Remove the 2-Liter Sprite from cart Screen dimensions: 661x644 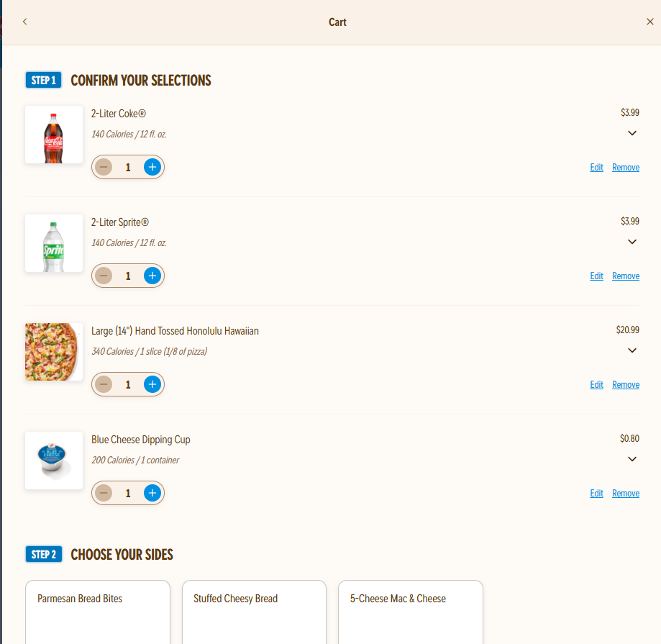tap(625, 276)
